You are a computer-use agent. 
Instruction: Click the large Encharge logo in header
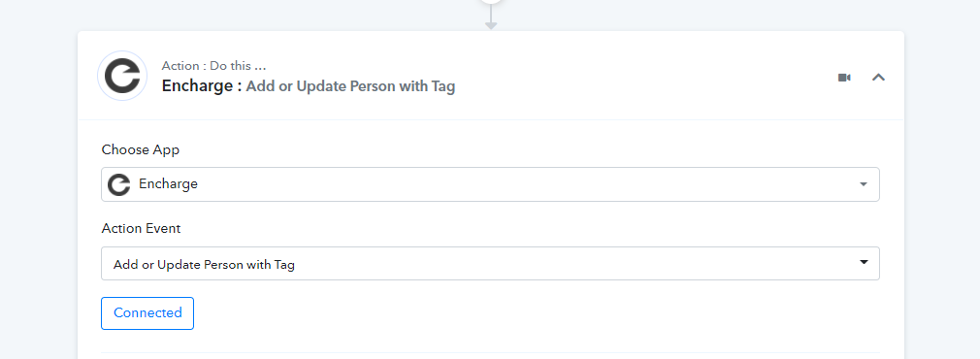pos(122,76)
